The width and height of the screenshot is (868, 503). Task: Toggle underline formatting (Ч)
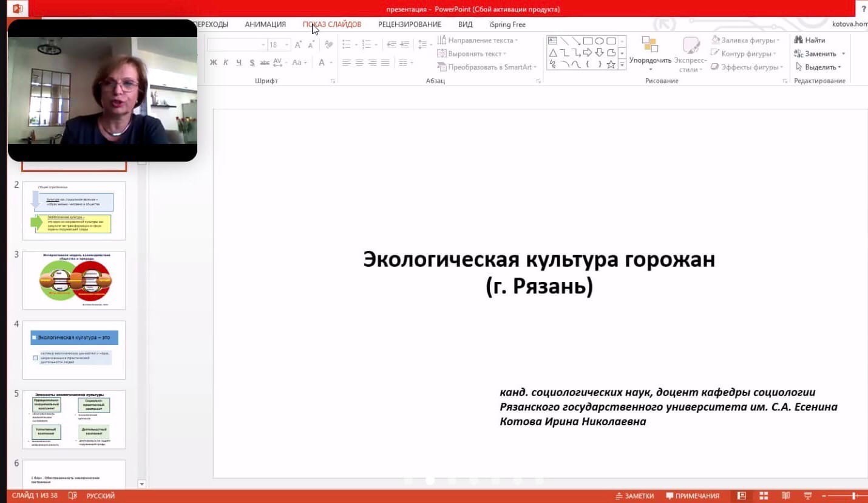coord(239,63)
